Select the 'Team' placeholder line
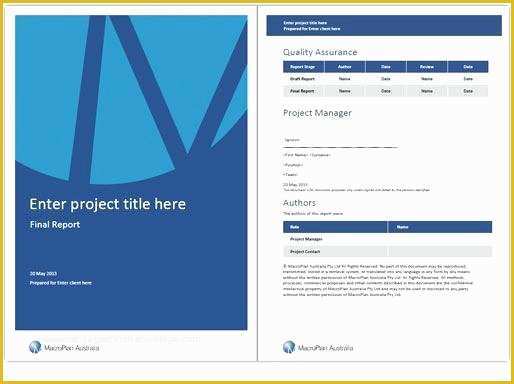Image resolution: width=514 pixels, height=384 pixels. [290, 175]
